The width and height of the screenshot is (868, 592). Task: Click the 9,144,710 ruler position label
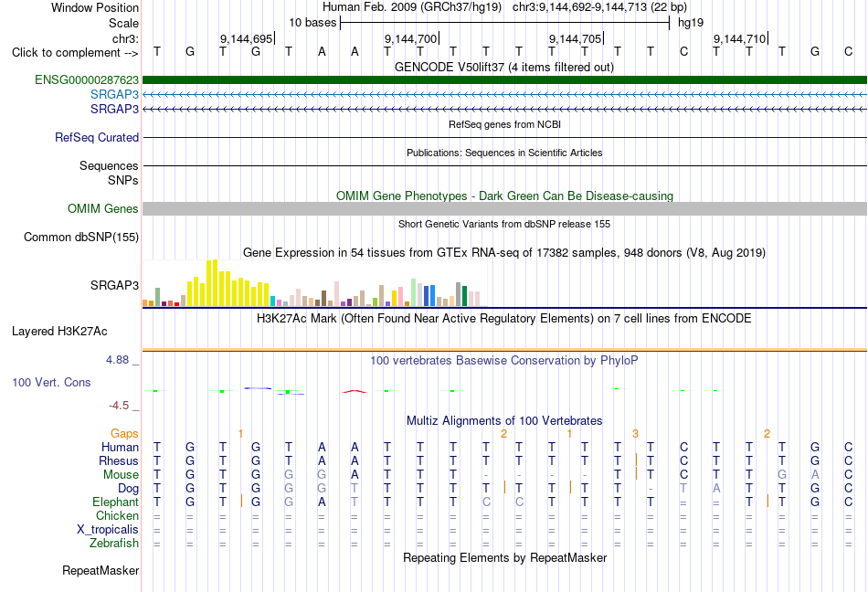739,38
